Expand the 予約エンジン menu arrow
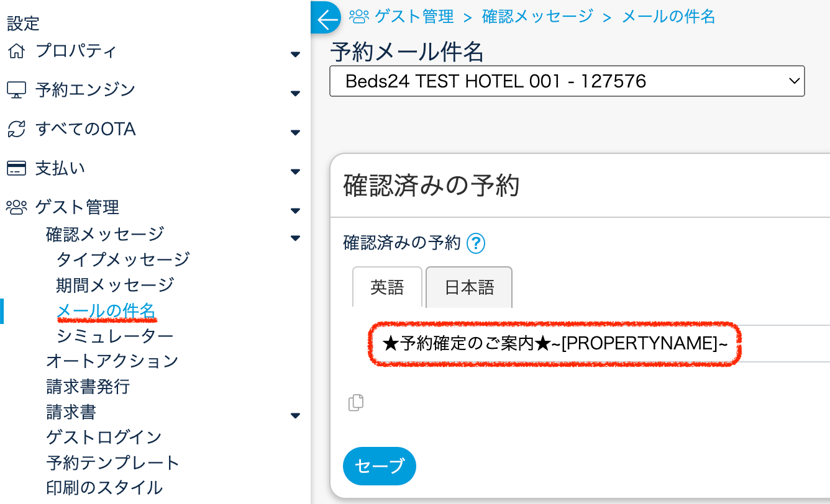 tap(295, 94)
